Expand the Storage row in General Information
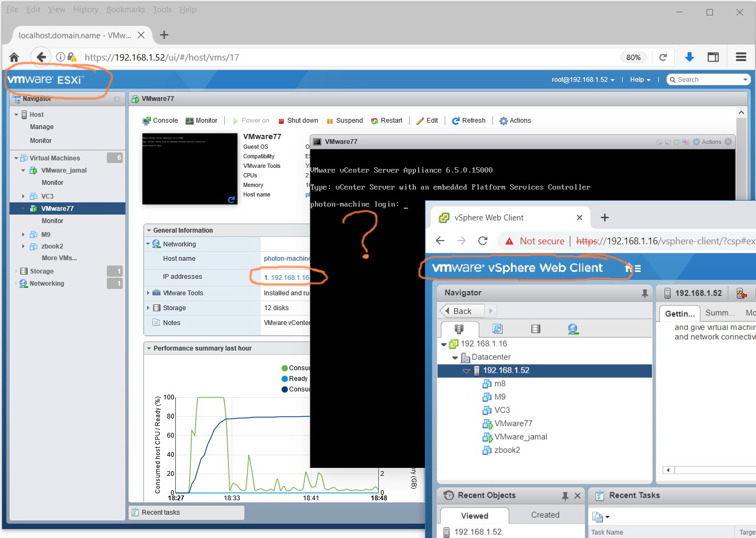Screen dimensions: 756x538 [x=148, y=308]
